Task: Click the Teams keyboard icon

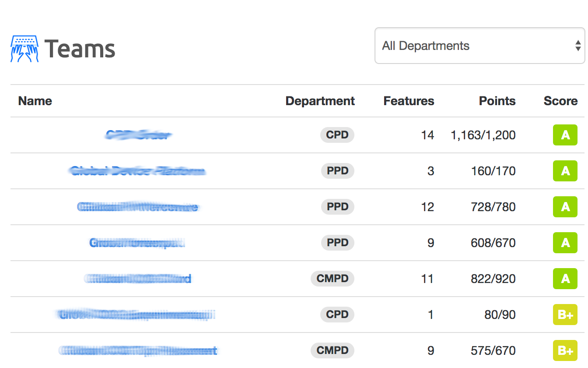Action: coord(24,49)
